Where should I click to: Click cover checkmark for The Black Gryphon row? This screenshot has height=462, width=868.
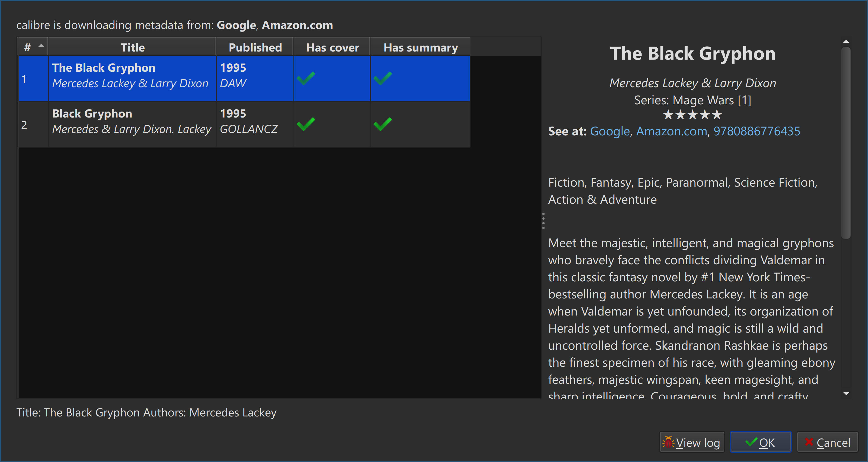306,78
